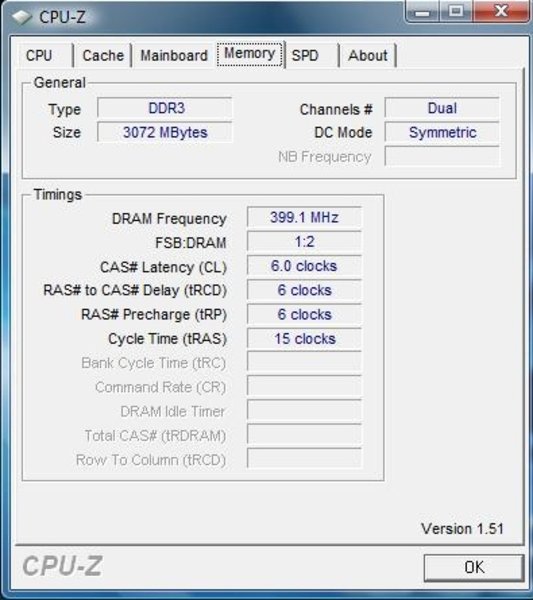Click the CPU-Z application icon in title bar
Image resolution: width=533 pixels, height=600 pixels.
(x=21, y=16)
